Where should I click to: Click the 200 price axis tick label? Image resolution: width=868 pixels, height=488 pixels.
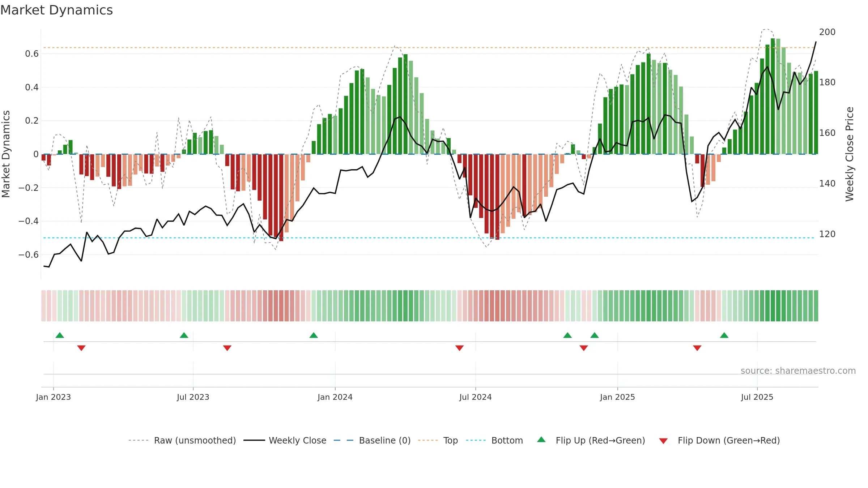coord(827,32)
